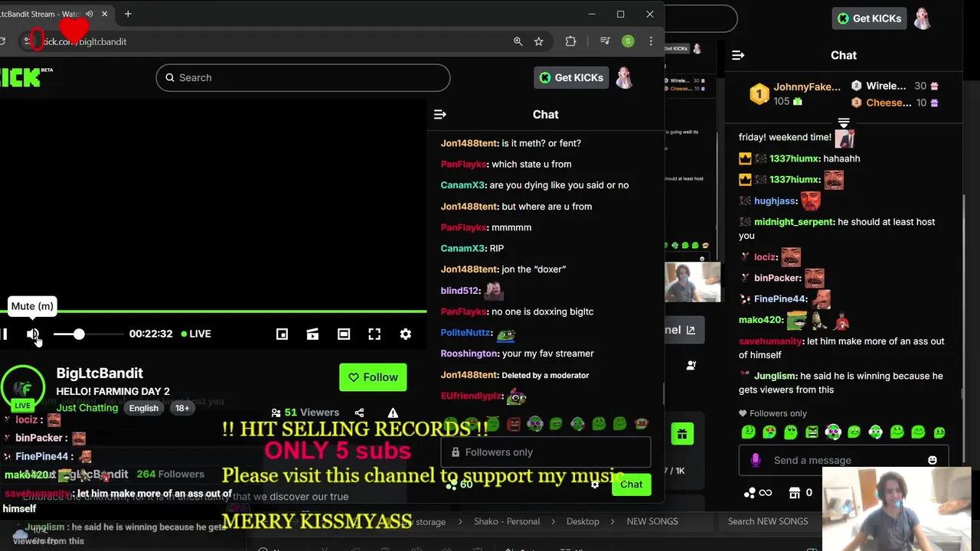
Task: Click the green gift box button
Action: tap(681, 434)
